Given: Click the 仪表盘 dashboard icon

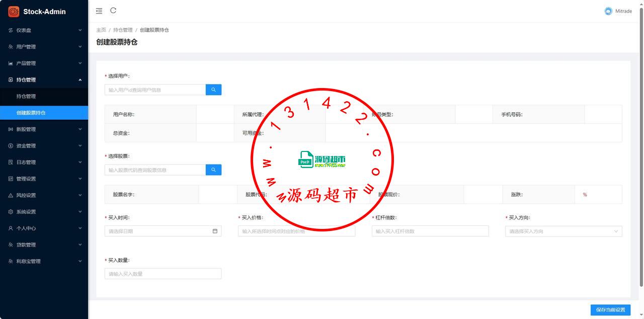Looking at the screenshot, I should click(11, 30).
